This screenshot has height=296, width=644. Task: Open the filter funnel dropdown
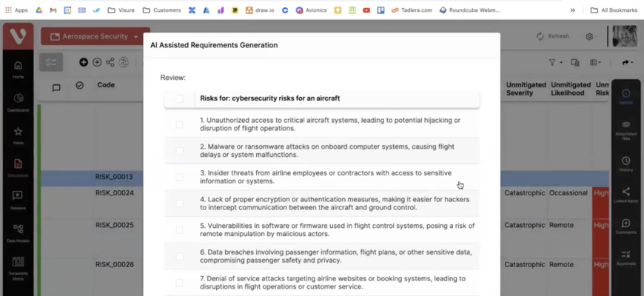point(554,63)
